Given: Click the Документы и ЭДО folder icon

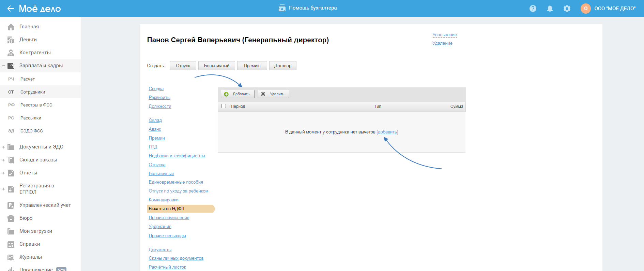Looking at the screenshot, I should 11,147.
